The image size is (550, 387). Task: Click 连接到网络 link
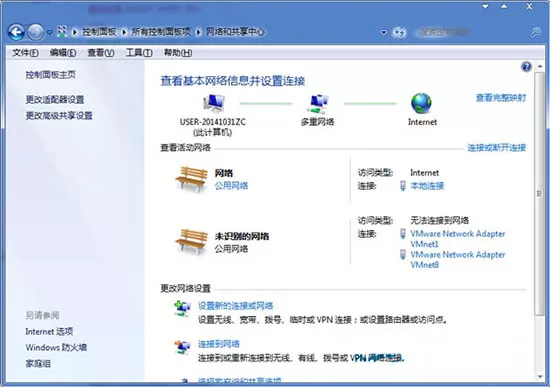pos(219,344)
